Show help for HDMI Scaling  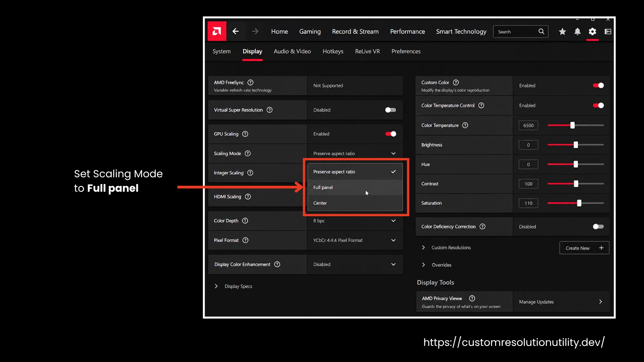click(248, 196)
